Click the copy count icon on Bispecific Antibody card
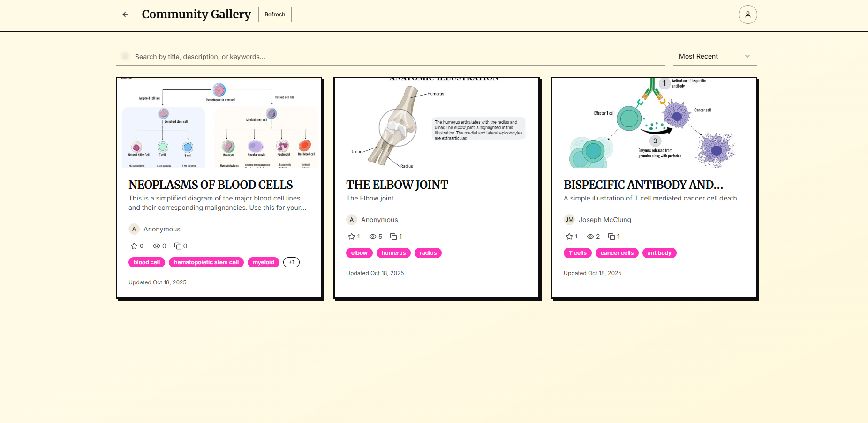Screen dimensions: 868x423 [x=611, y=237]
